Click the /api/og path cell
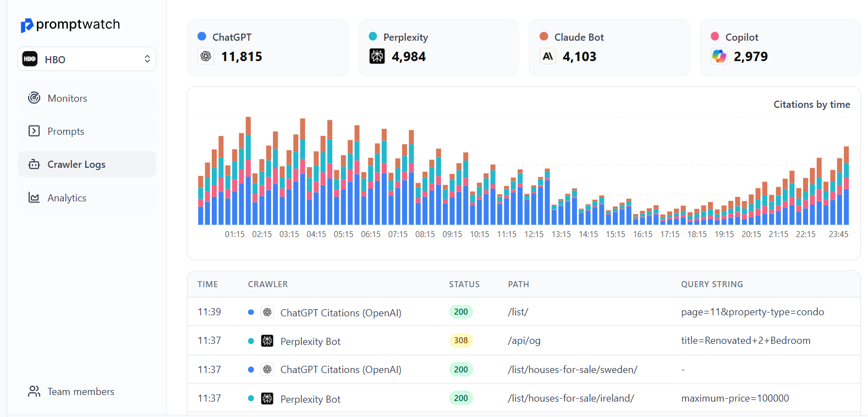This screenshot has height=417, width=868. click(524, 341)
